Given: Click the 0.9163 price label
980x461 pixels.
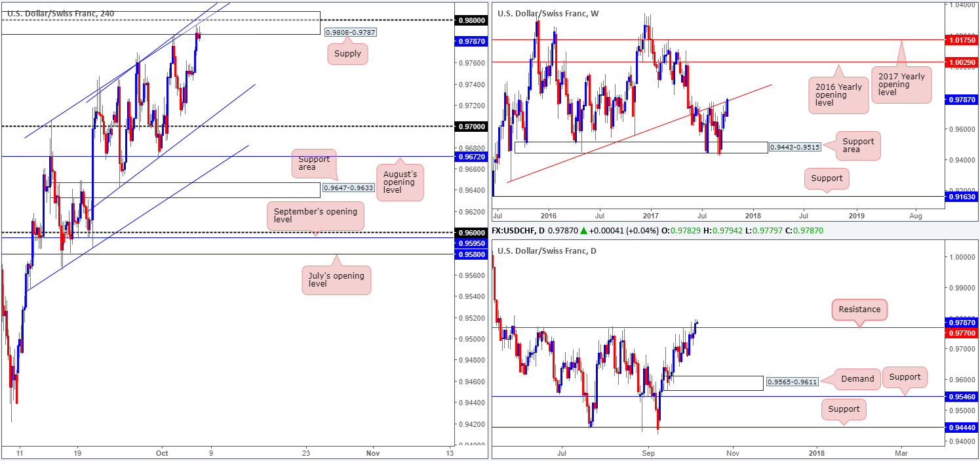Looking at the screenshot, I should pyautogui.click(x=962, y=196).
